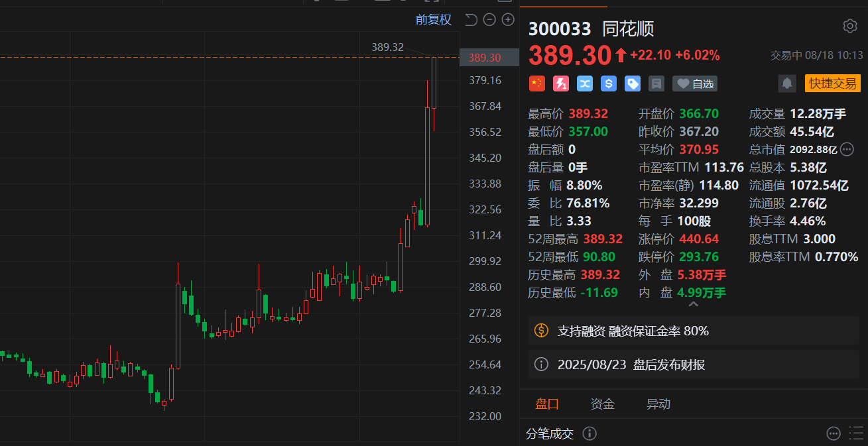Click 内盘 value 4.99万手
Viewport: 868px width, 446px height.
[702, 292]
